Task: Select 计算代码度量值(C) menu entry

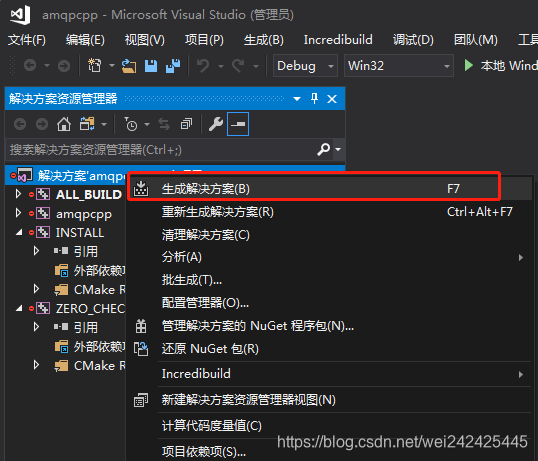Action: 329,426
